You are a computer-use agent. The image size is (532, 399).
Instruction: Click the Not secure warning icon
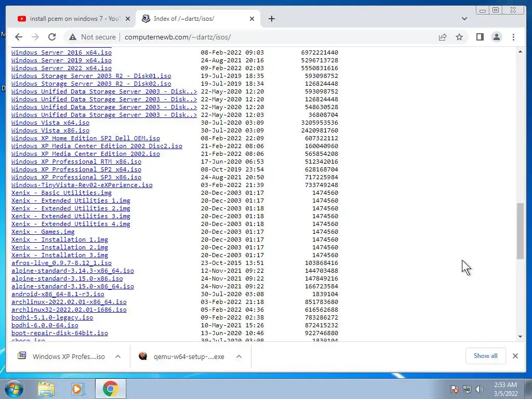coord(73,37)
